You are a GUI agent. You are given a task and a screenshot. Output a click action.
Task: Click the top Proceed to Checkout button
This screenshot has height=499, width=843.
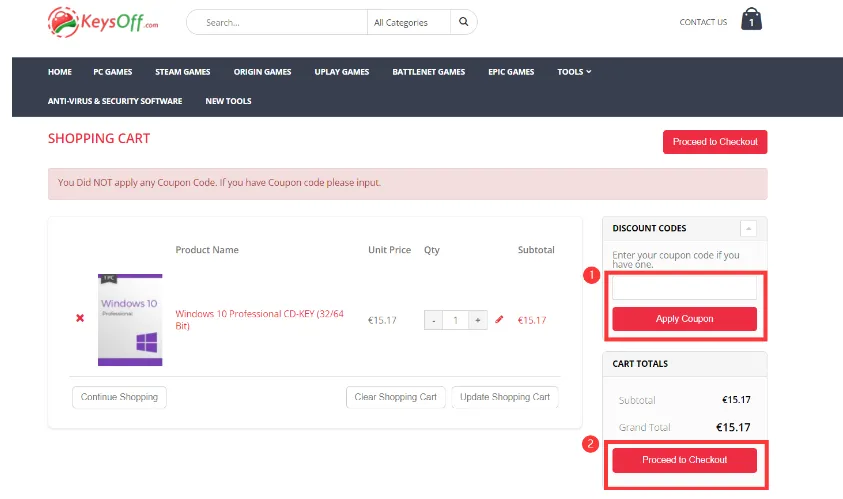tap(715, 142)
